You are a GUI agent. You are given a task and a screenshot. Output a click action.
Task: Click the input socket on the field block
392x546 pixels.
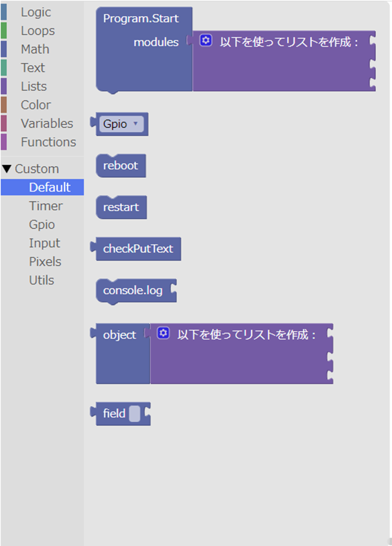click(136, 413)
